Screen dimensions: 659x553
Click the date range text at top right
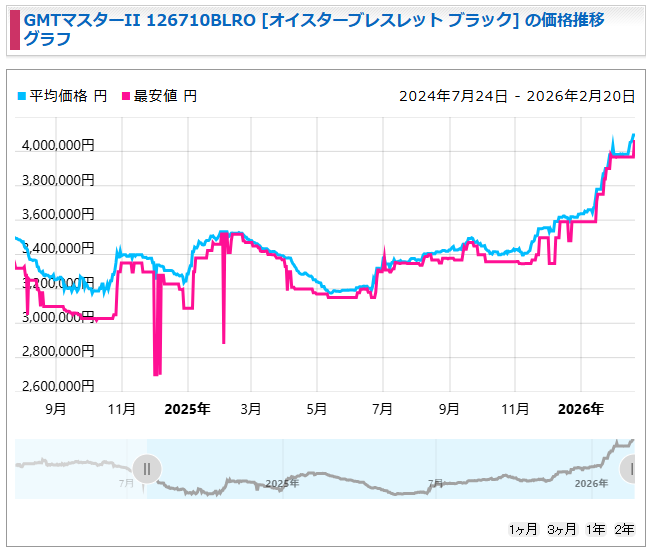point(517,96)
